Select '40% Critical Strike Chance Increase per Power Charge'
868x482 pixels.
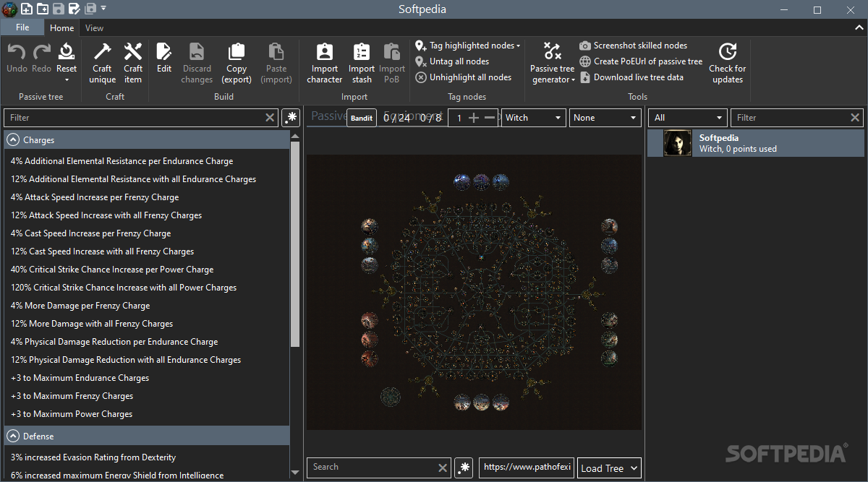pyautogui.click(x=112, y=270)
